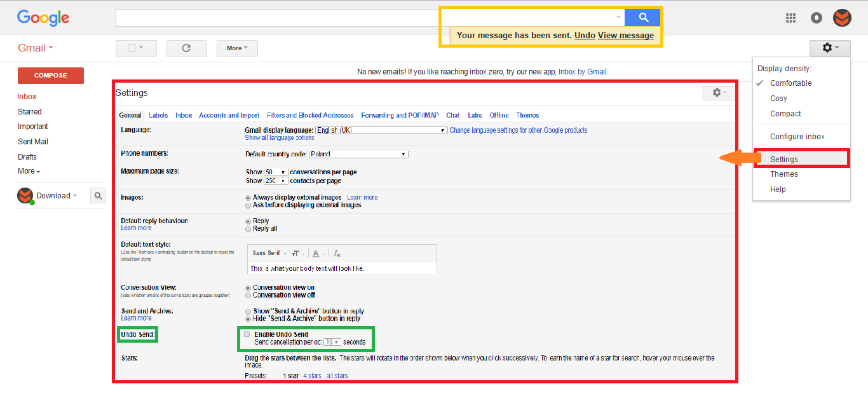Switch to the Themes tab

pyautogui.click(x=527, y=115)
